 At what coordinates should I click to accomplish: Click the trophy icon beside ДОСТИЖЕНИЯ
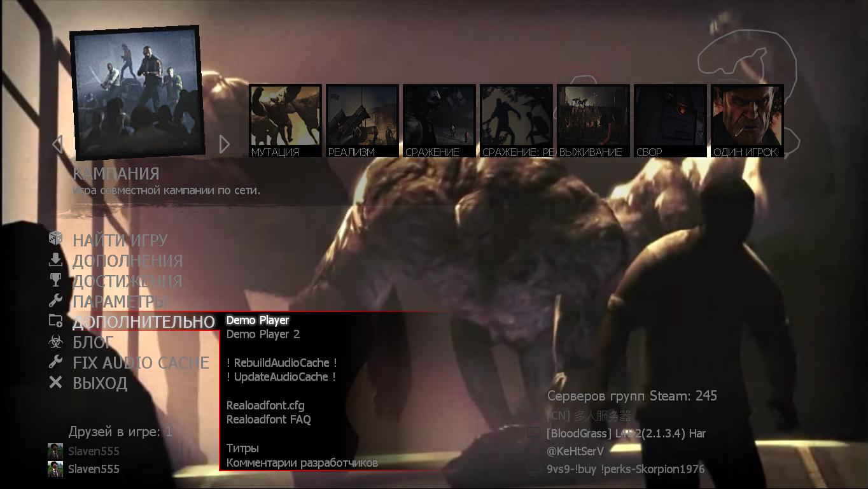tap(56, 280)
